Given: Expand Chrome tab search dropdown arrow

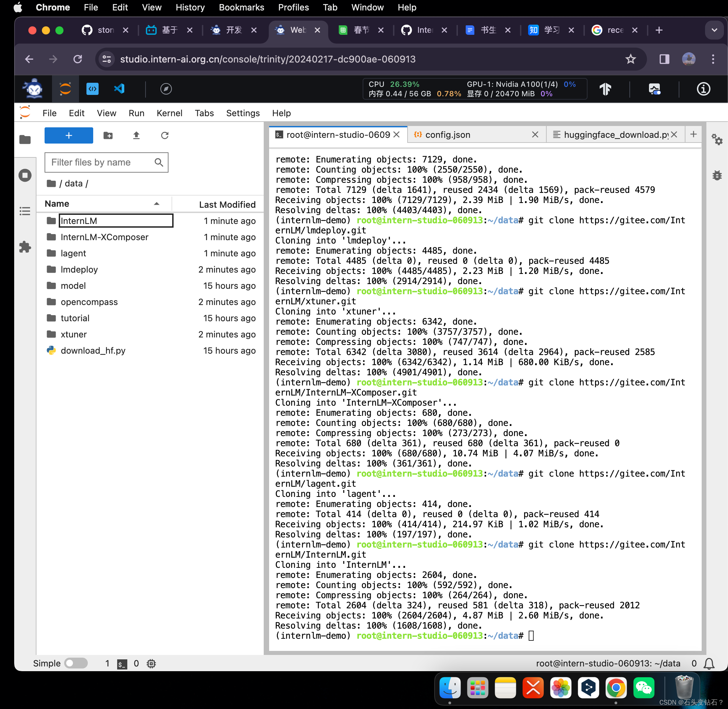Looking at the screenshot, I should 714,30.
